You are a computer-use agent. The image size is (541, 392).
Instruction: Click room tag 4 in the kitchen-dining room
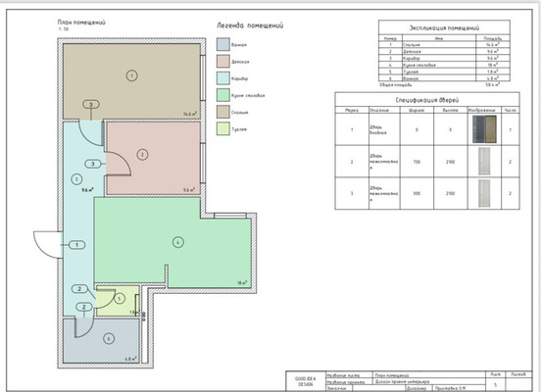click(178, 242)
